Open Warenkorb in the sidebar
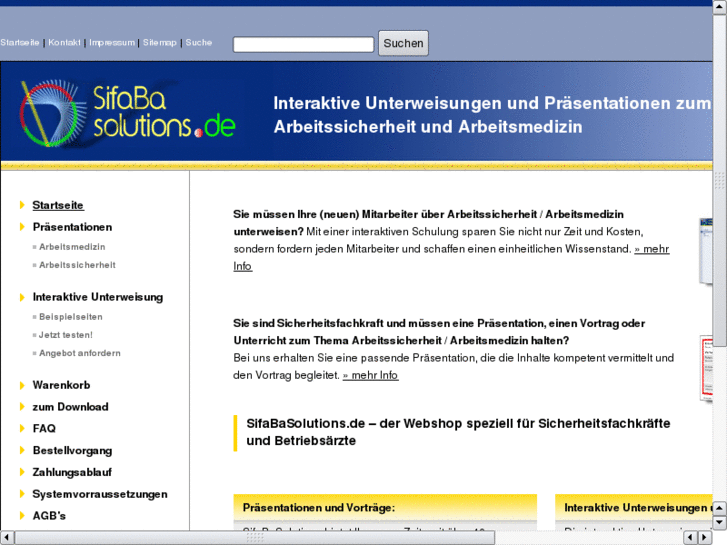Screen dimensions: 727x545 point(61,385)
